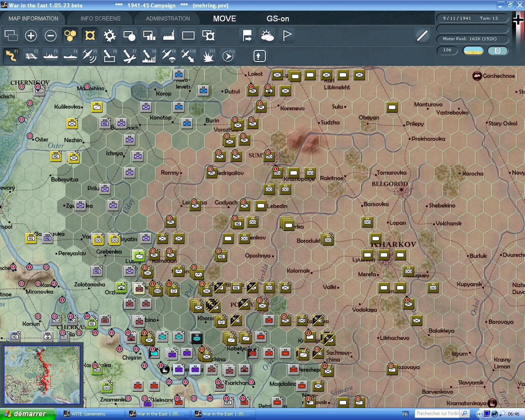Click the blue-and-yellow weather indicator
Viewport: 525px width, 420px height.
click(473, 50)
